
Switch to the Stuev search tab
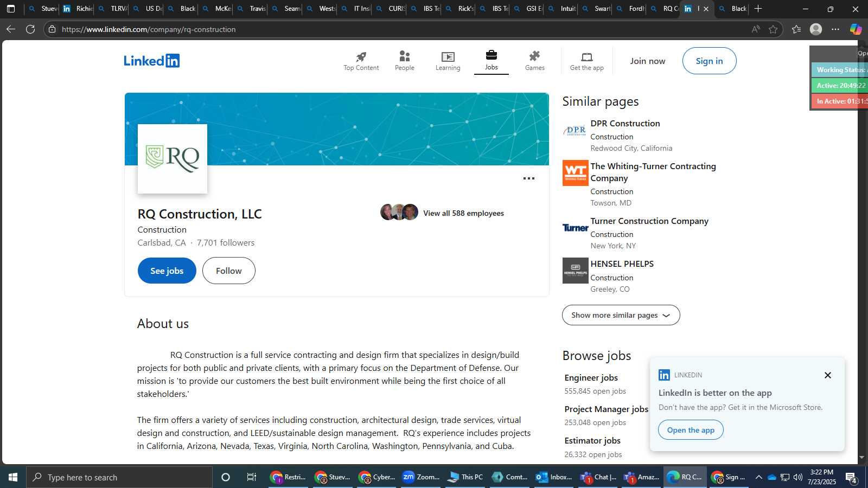[x=42, y=9]
